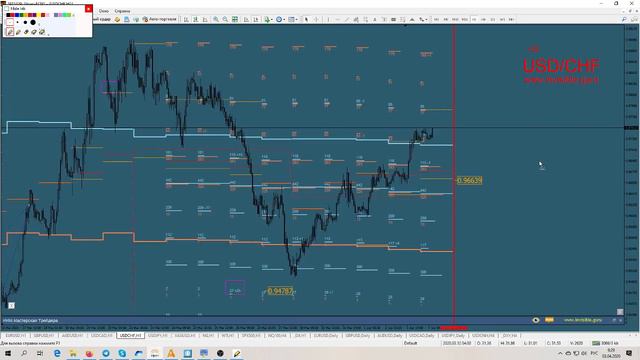The image size is (640, 360).
Task: Open the EURUSD,H1 chart tab
Action: [x=16, y=336]
